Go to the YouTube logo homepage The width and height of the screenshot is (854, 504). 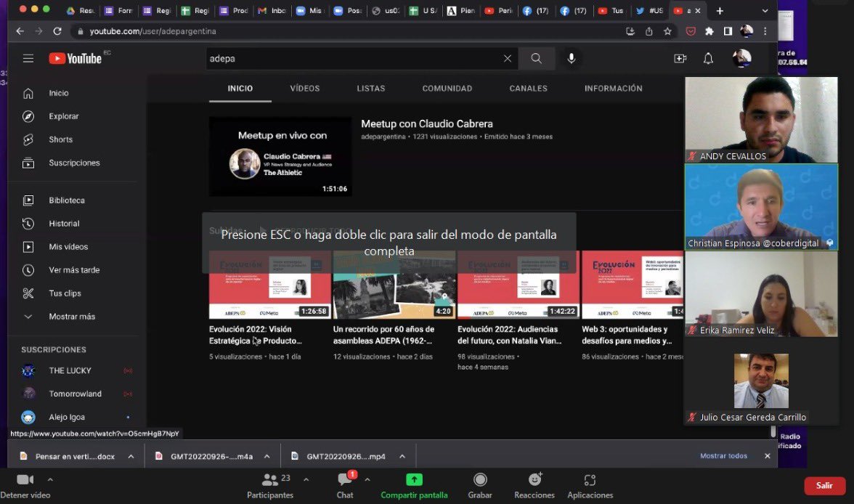76,58
